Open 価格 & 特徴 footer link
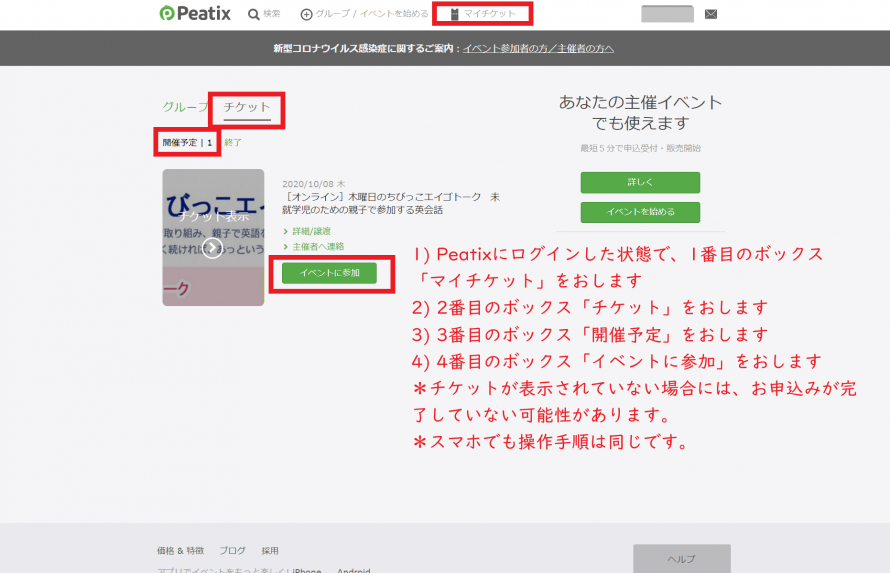Viewport: 890px width, 573px height. click(x=180, y=550)
